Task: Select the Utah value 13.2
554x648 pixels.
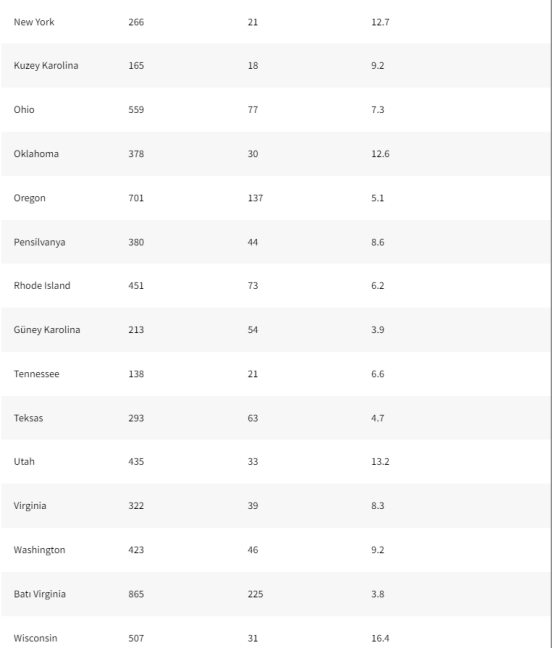Action: click(x=380, y=462)
